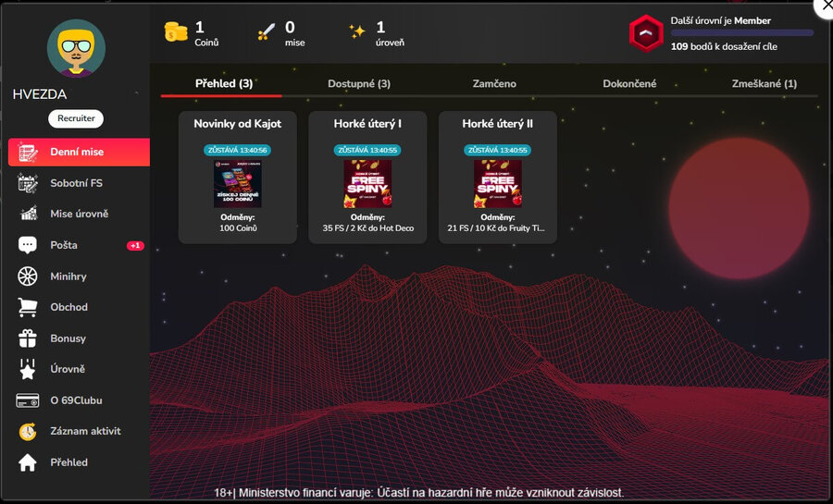Click the Novinky od Kajot thumbnail image
The height and width of the screenshot is (504, 833).
[x=238, y=183]
